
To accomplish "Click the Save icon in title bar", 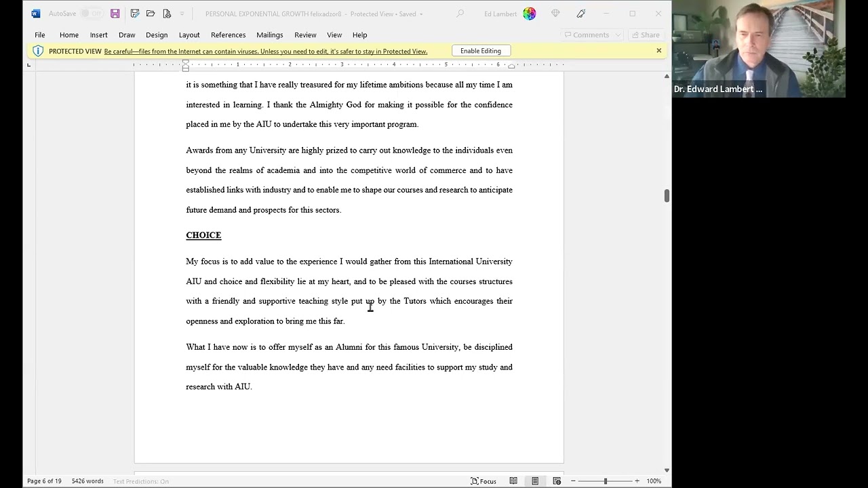I will click(115, 14).
